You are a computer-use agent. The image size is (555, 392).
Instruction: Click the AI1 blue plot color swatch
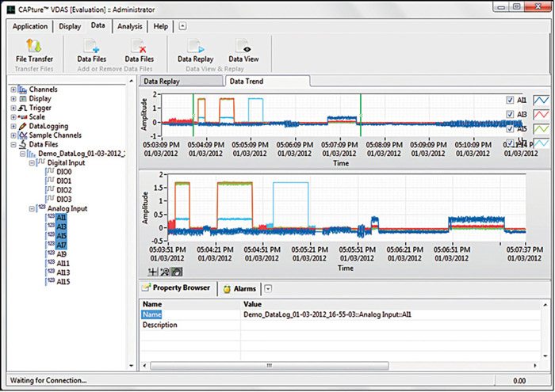click(541, 100)
